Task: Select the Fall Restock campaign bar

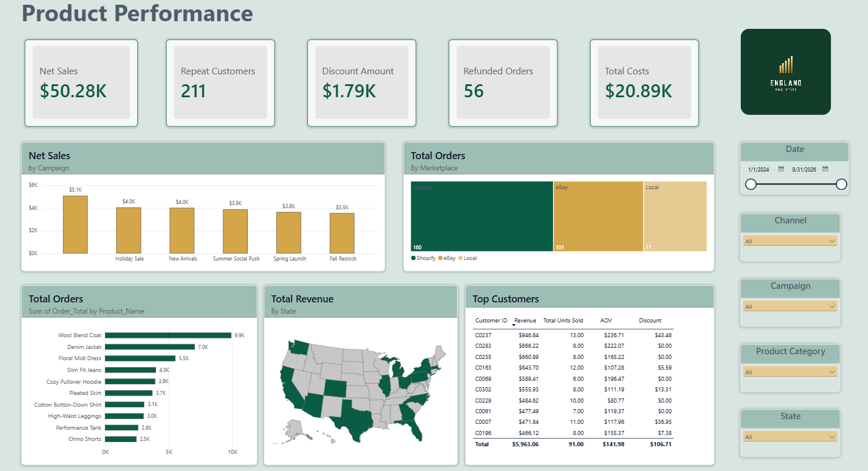Action: [x=342, y=233]
